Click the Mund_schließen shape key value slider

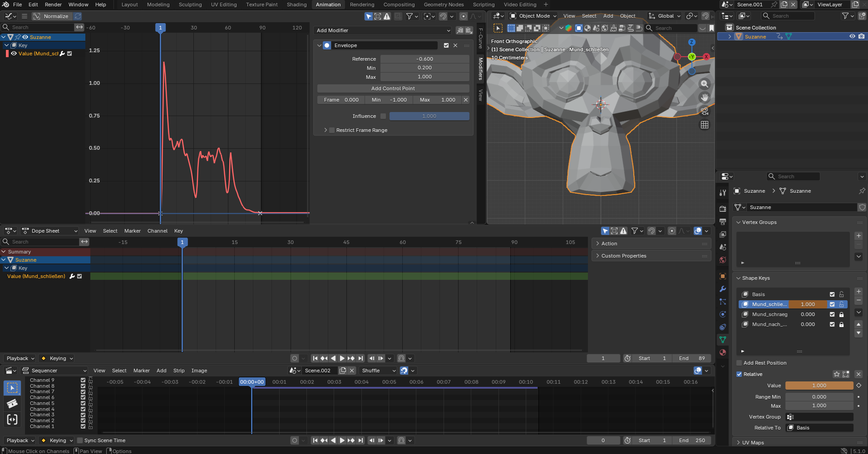(x=808, y=304)
